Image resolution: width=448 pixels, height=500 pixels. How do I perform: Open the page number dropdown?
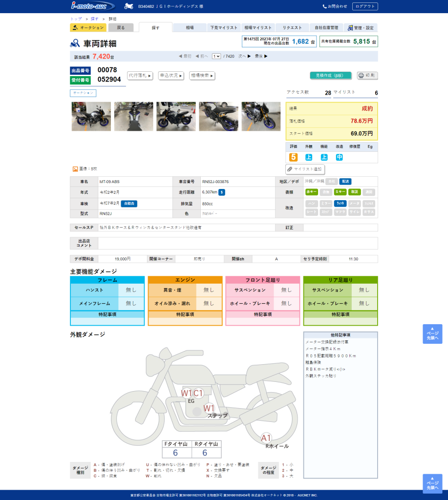click(x=216, y=57)
